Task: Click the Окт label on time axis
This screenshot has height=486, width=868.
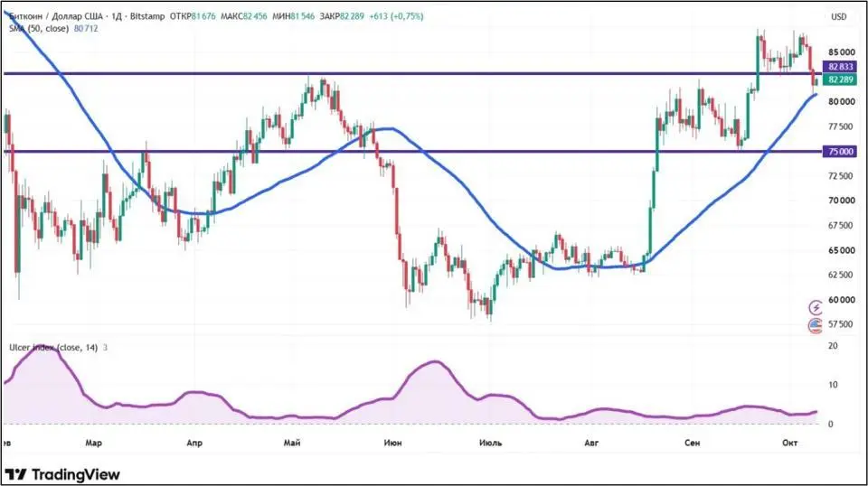Action: (790, 443)
